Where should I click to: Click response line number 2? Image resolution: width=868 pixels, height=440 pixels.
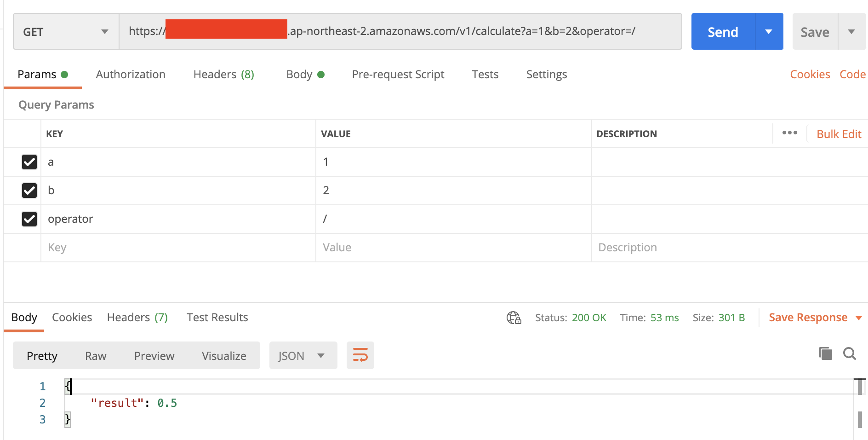tap(42, 403)
